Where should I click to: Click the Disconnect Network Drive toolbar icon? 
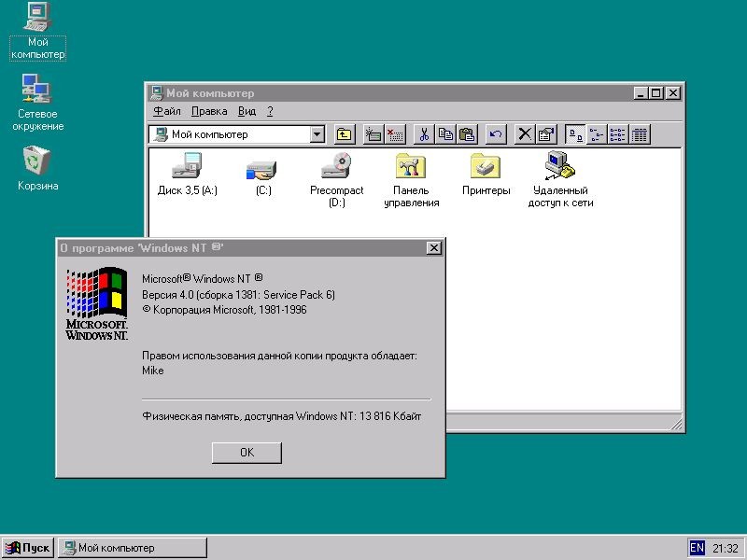coord(394,134)
